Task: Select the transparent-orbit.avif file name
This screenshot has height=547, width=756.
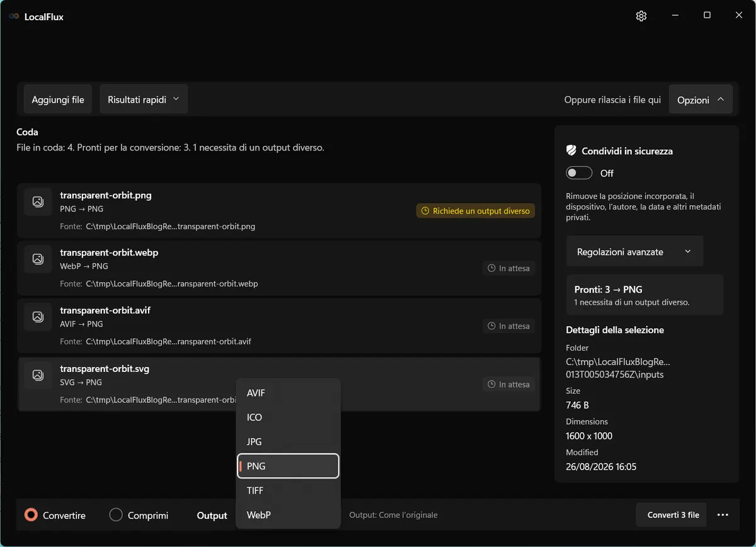Action: pyautogui.click(x=105, y=310)
